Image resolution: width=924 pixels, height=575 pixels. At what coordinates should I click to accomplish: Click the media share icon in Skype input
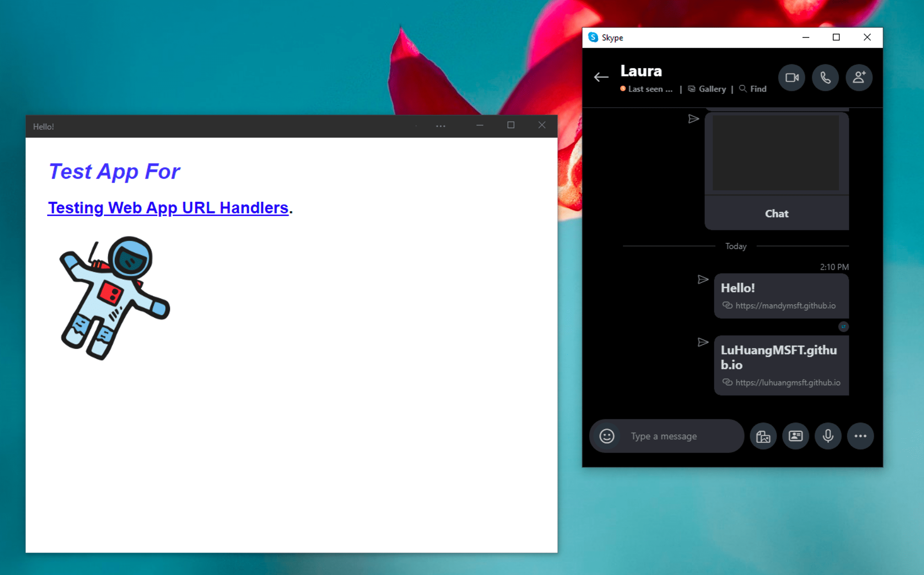tap(763, 436)
